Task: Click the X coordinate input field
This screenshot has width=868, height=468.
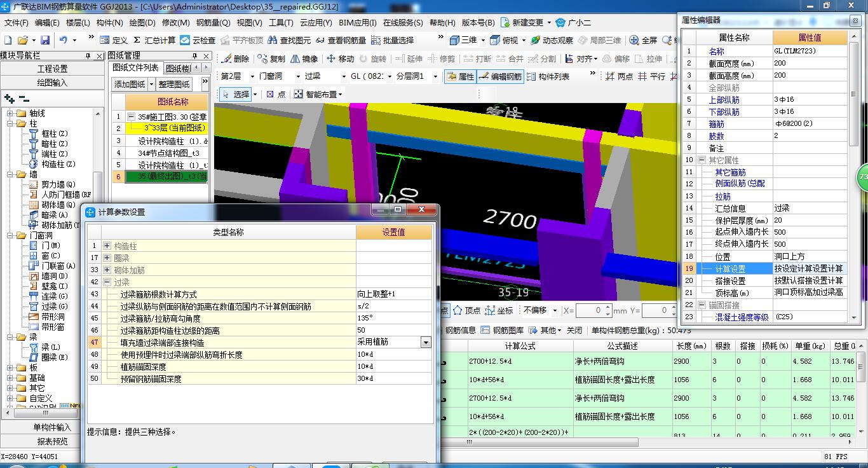Action: 589,311
